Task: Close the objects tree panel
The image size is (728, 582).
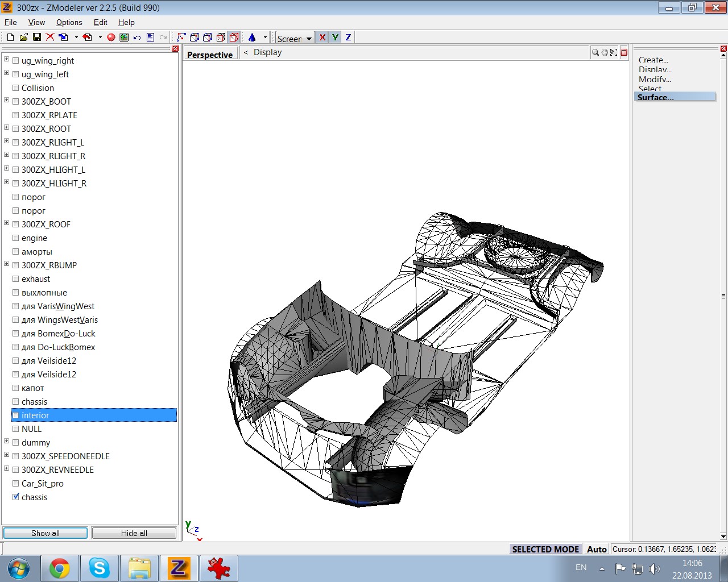Action: point(175,49)
